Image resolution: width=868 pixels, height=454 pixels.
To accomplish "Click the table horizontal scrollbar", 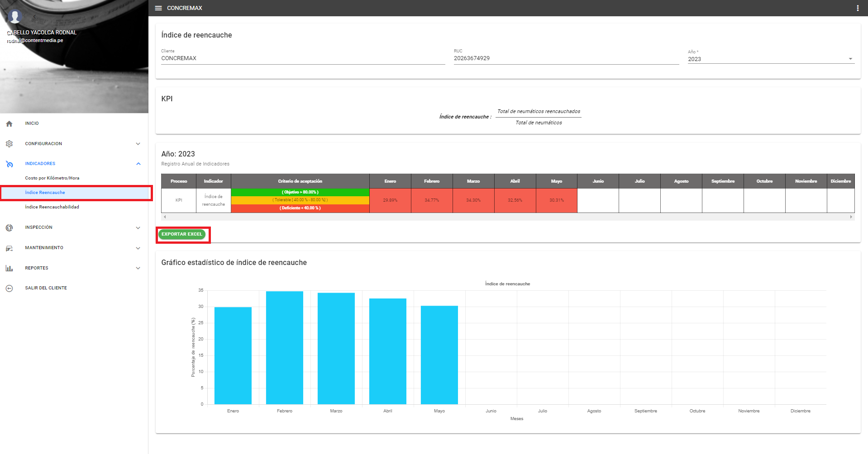I will point(507,217).
